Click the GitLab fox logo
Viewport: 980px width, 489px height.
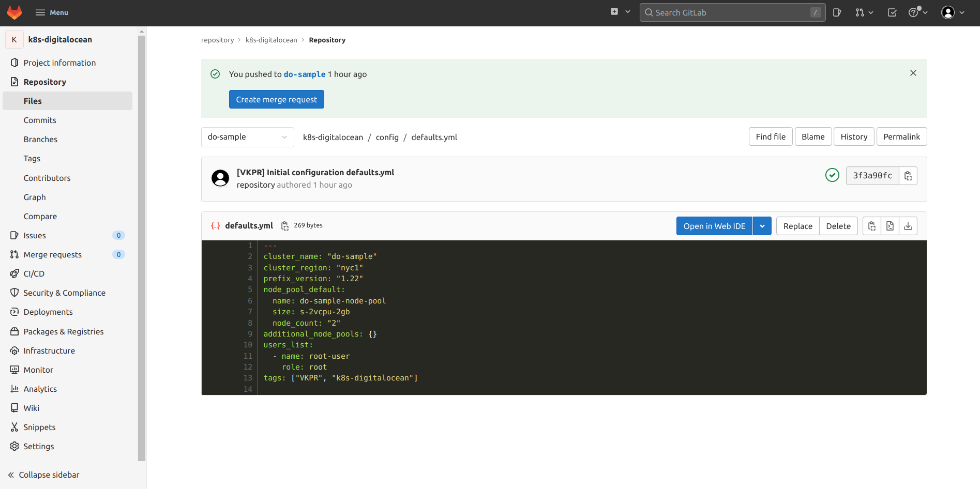[x=14, y=12]
